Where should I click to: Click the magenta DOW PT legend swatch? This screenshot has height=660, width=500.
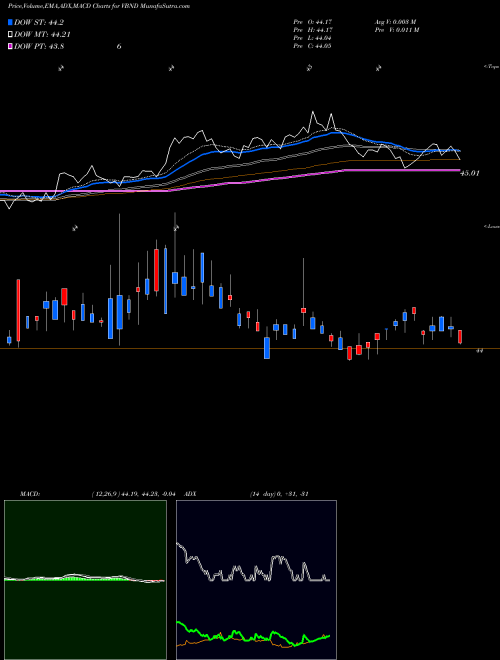tap(10, 46)
